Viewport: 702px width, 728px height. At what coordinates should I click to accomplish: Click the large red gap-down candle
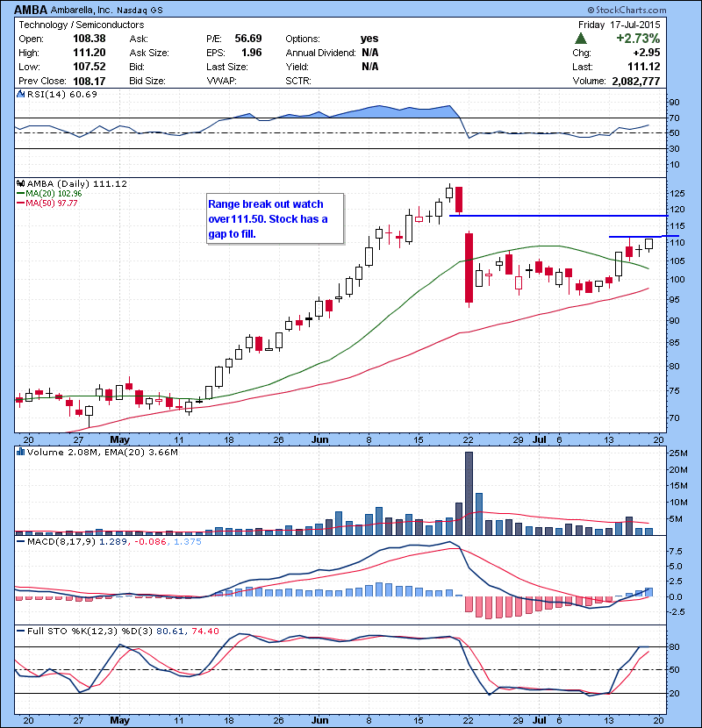tap(469, 268)
